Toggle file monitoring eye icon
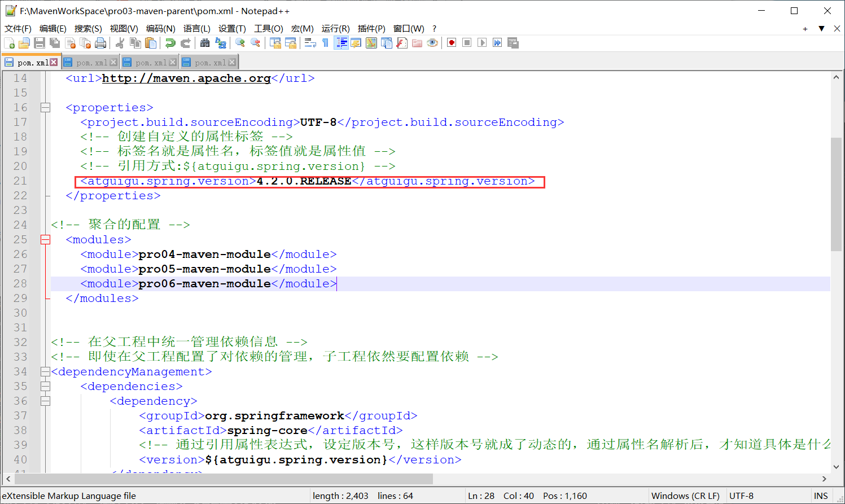This screenshot has width=845, height=504. (432, 43)
